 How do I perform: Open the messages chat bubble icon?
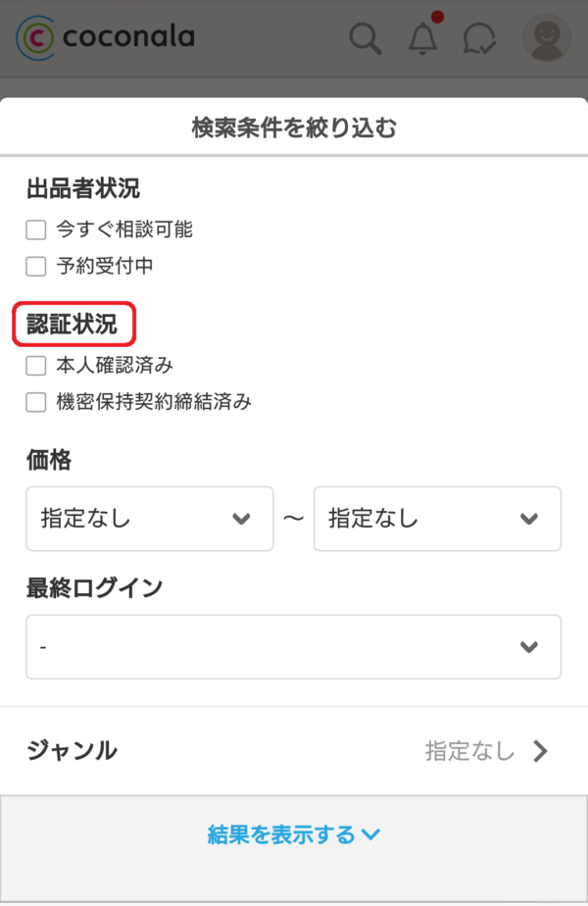pyautogui.click(x=479, y=39)
